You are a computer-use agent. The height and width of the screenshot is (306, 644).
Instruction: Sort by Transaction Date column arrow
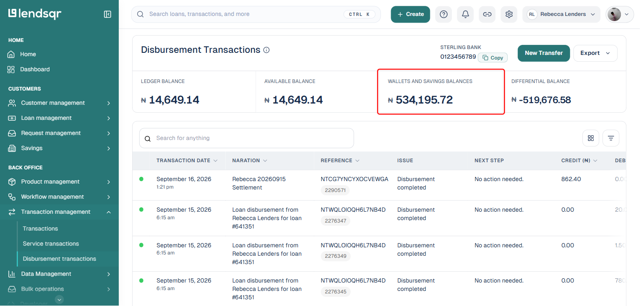(215, 161)
